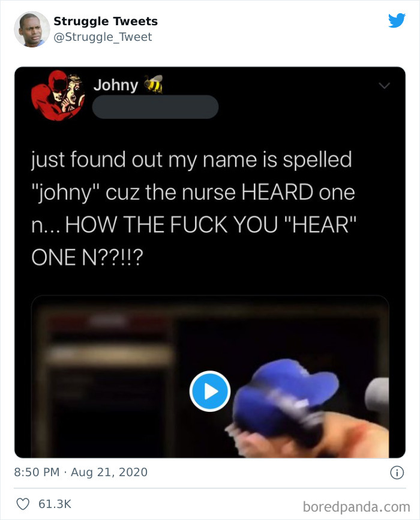
Task: Click the 61.3K likes count
Action: click(55, 504)
